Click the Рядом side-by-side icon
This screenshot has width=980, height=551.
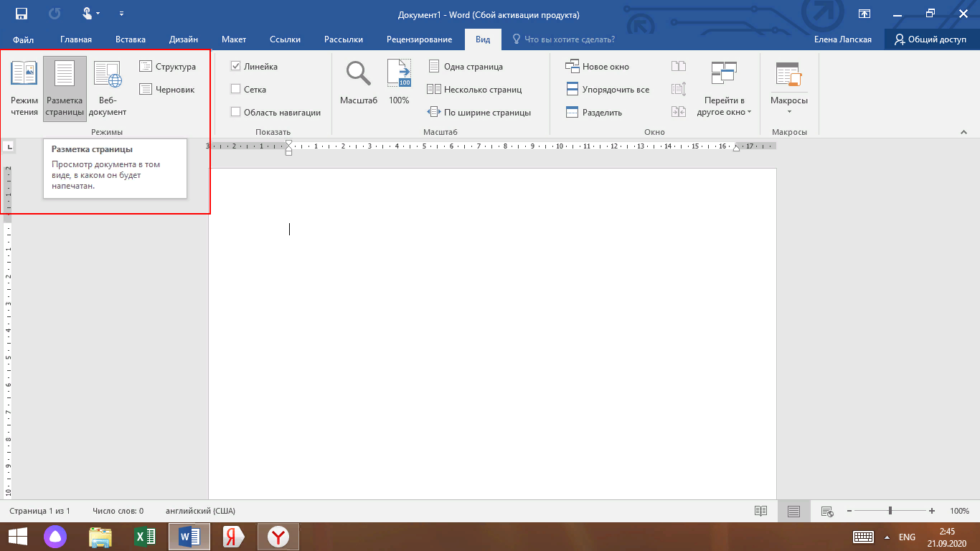coord(679,67)
